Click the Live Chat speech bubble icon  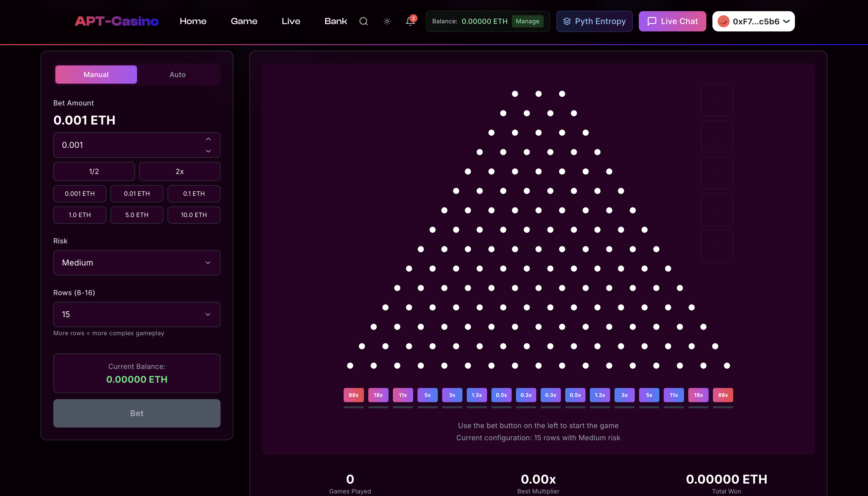click(652, 21)
